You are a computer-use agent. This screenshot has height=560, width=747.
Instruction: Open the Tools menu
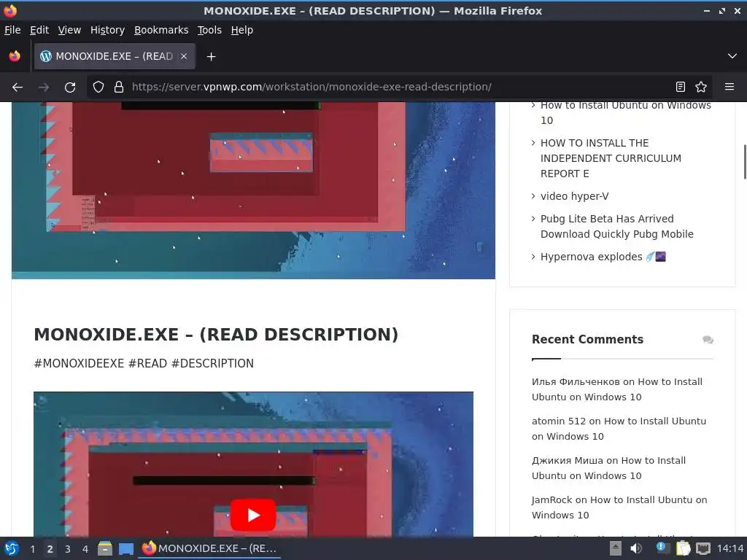coord(209,30)
